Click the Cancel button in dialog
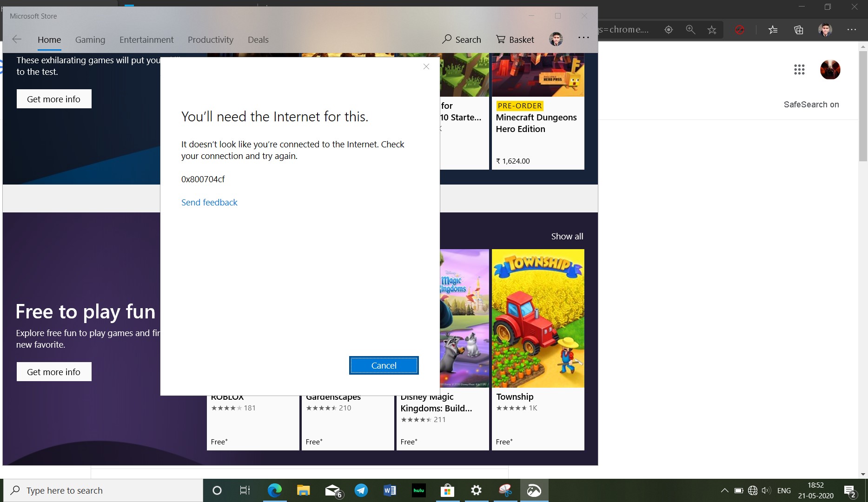The height and width of the screenshot is (502, 868). 384,365
